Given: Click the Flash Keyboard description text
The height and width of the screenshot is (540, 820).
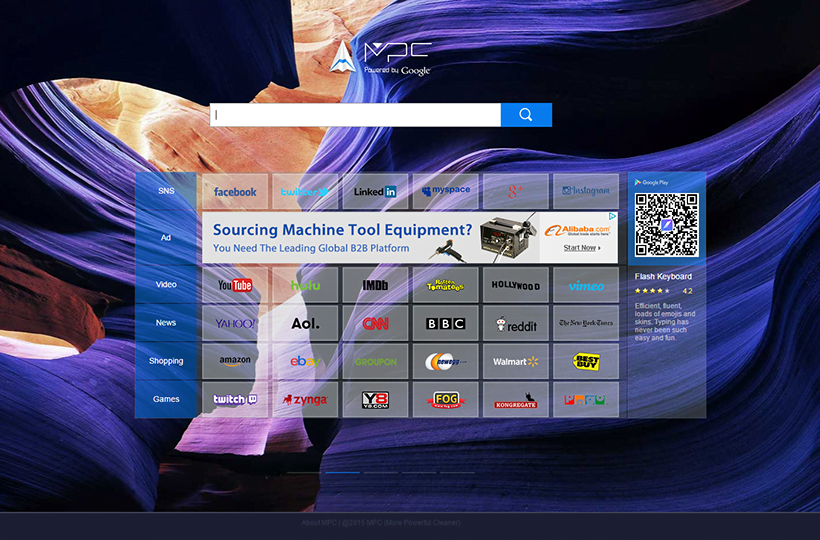Looking at the screenshot, I should (665, 321).
